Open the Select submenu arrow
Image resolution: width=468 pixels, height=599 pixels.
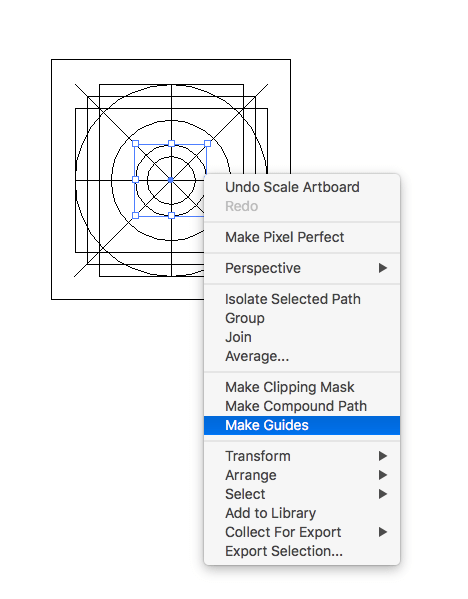tap(383, 494)
